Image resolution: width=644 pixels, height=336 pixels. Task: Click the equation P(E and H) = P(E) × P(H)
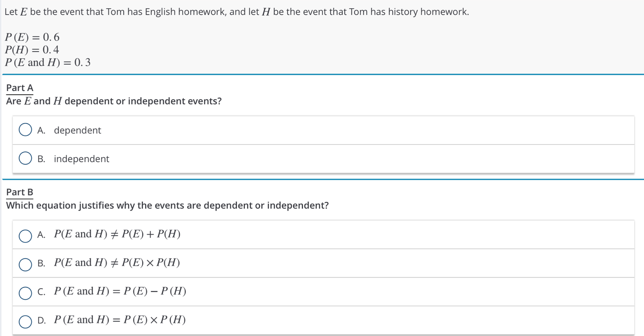(120, 320)
